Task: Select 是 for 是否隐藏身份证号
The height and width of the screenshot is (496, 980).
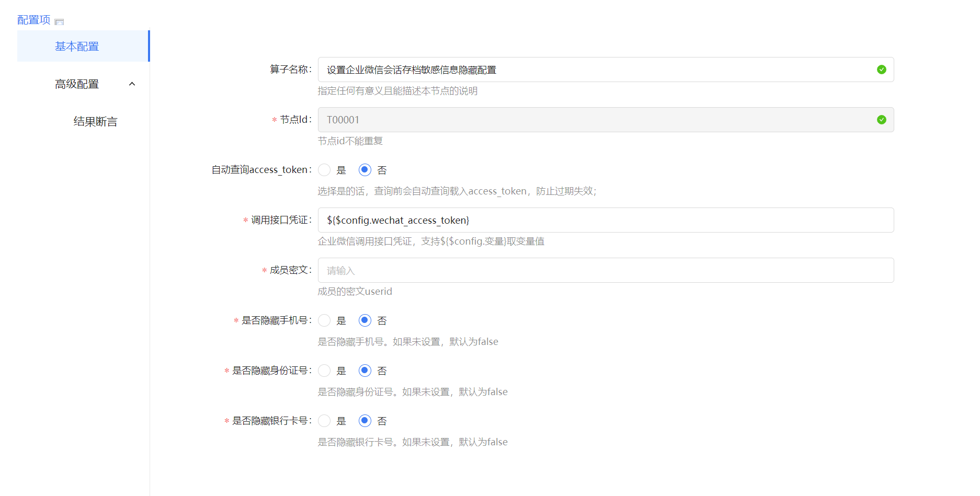Action: (x=324, y=371)
